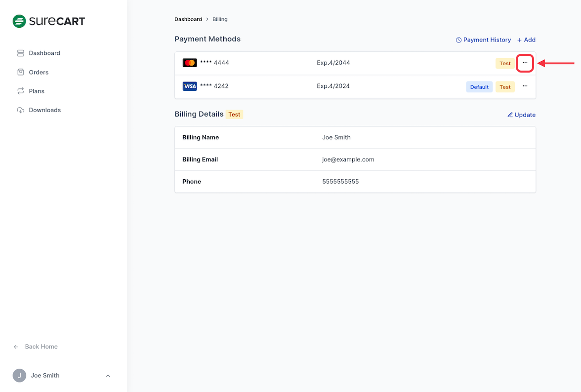The width and height of the screenshot is (581, 392).
Task: Click the Plans sidebar icon
Action: 20,91
